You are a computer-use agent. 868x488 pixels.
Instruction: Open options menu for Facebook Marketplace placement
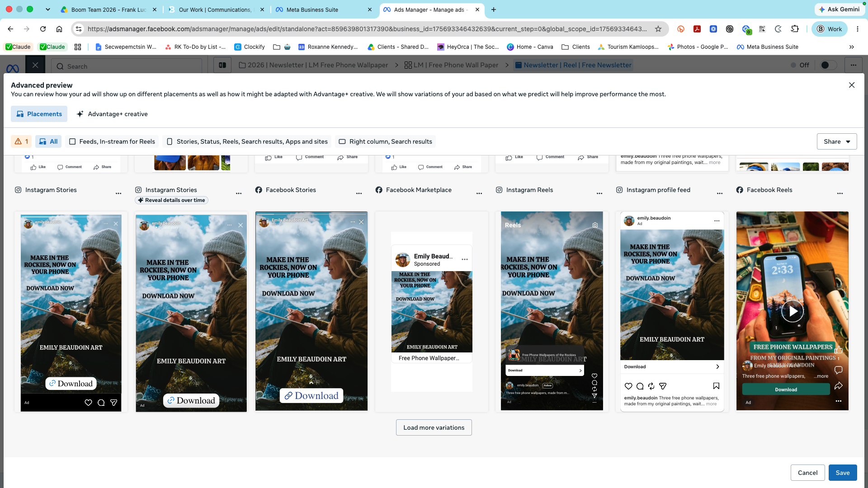pos(479,193)
